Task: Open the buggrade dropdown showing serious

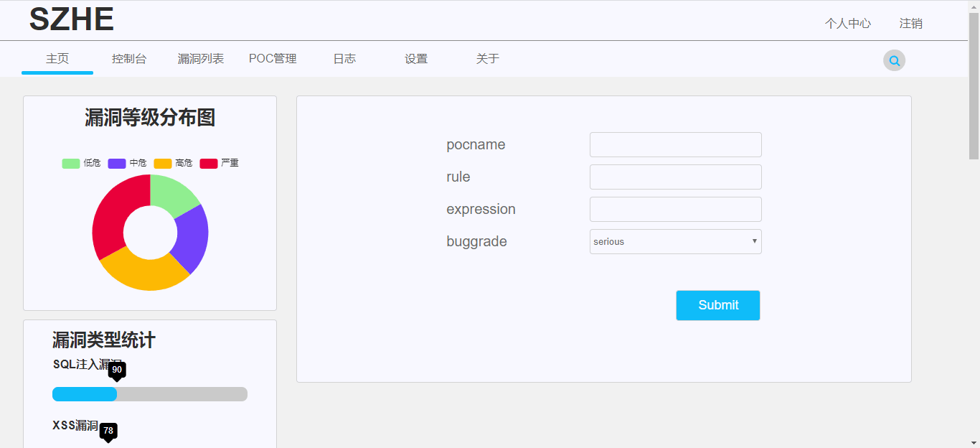Action: point(675,241)
